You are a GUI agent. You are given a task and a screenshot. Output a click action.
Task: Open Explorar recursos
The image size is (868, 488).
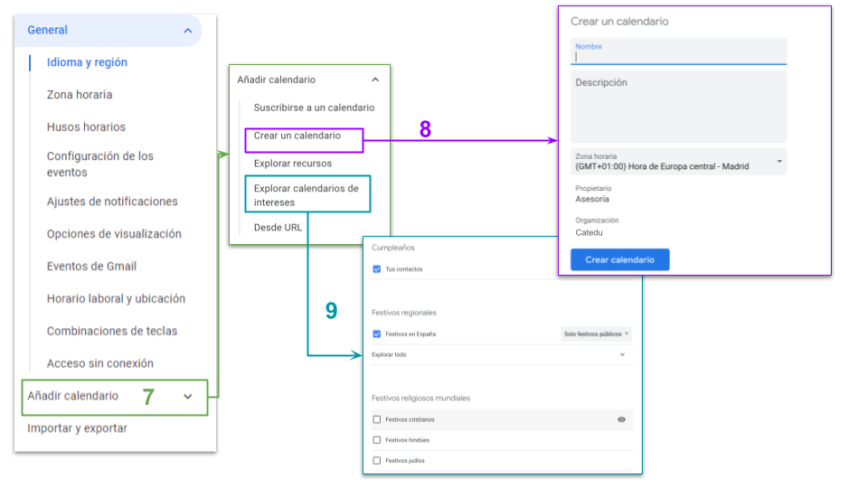tap(292, 164)
